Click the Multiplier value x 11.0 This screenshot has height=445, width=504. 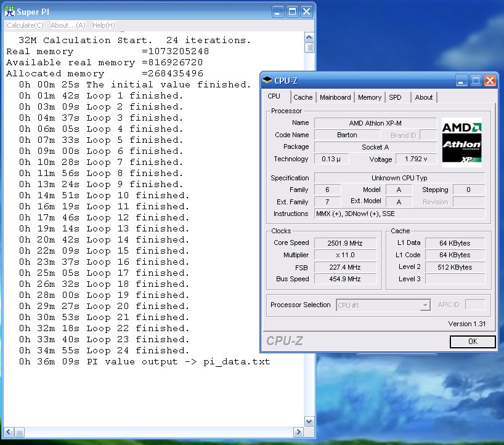click(x=345, y=255)
